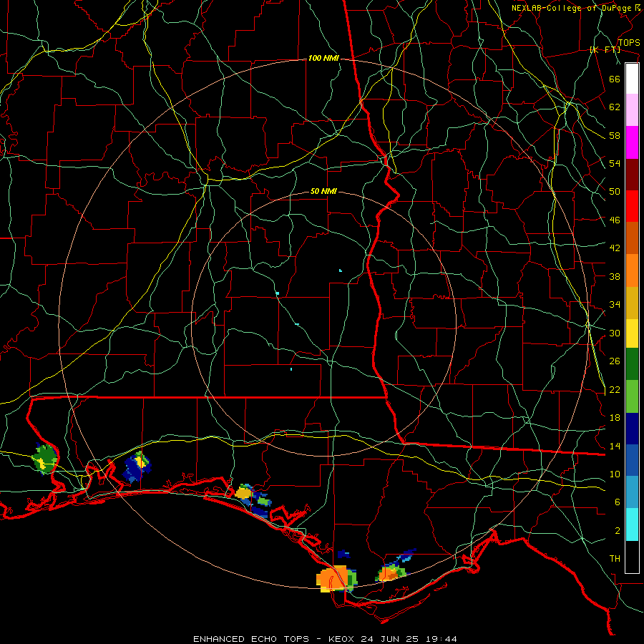Click the legend value 54
The height and width of the screenshot is (644, 644).
point(615,163)
